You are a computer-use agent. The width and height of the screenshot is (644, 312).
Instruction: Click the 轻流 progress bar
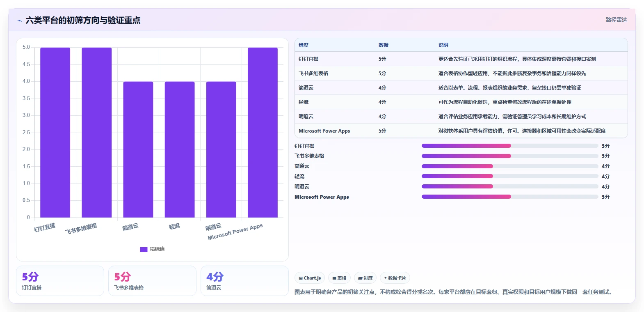point(510,176)
